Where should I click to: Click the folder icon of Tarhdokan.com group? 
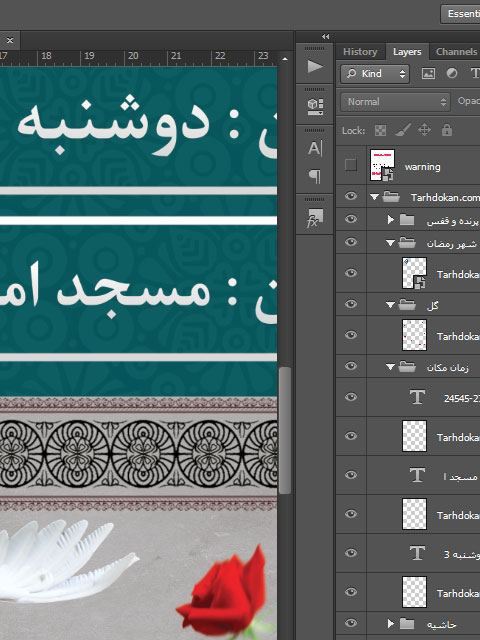[x=391, y=197]
